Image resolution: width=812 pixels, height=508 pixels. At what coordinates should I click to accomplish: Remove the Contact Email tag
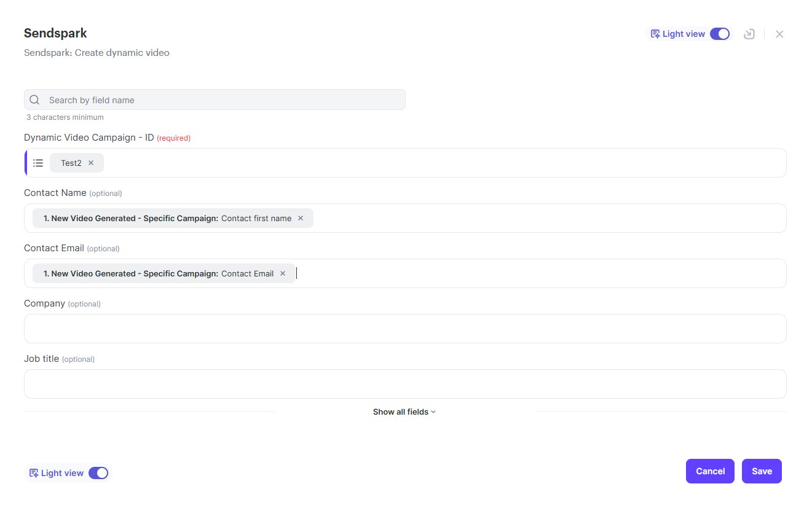click(x=283, y=273)
